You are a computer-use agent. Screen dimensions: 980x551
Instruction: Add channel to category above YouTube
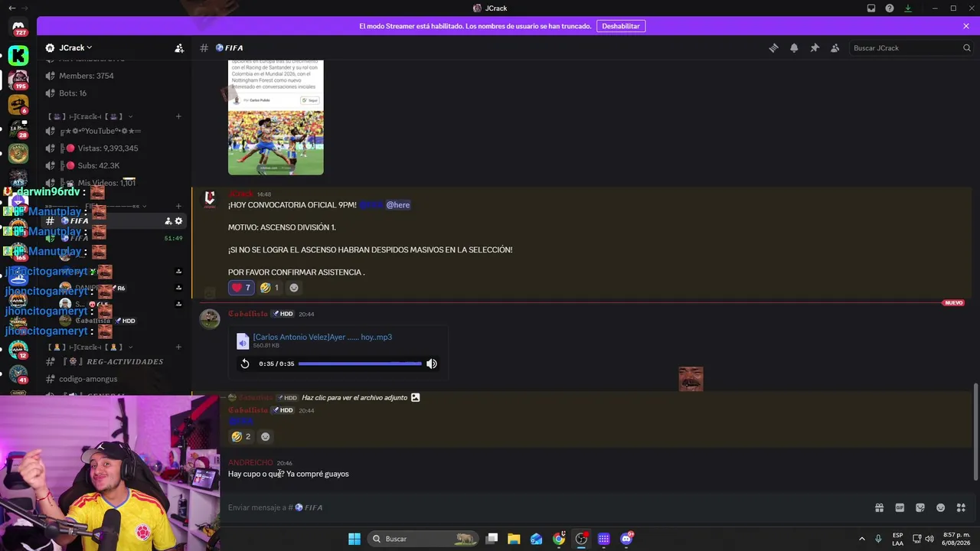(178, 116)
